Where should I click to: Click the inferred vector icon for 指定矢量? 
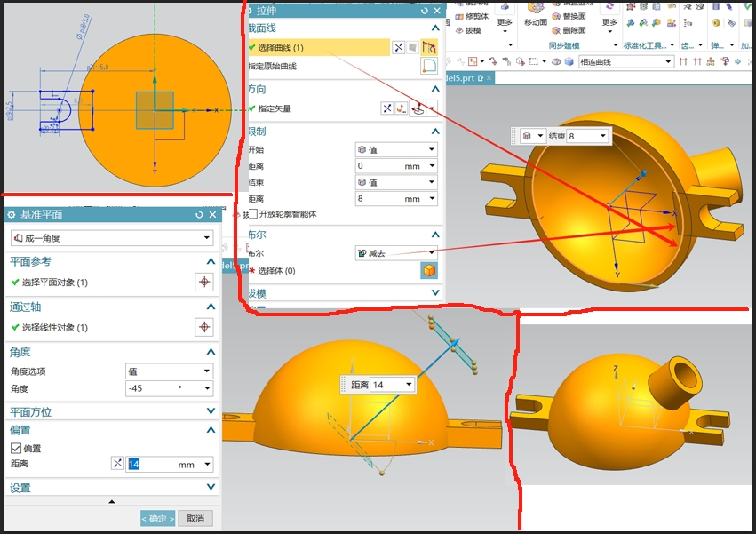coord(418,108)
